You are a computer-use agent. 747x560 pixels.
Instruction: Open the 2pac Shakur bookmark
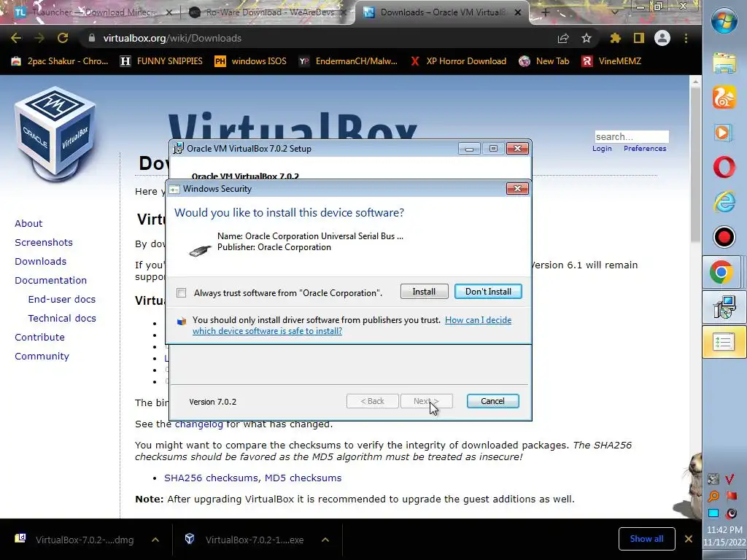click(x=60, y=61)
